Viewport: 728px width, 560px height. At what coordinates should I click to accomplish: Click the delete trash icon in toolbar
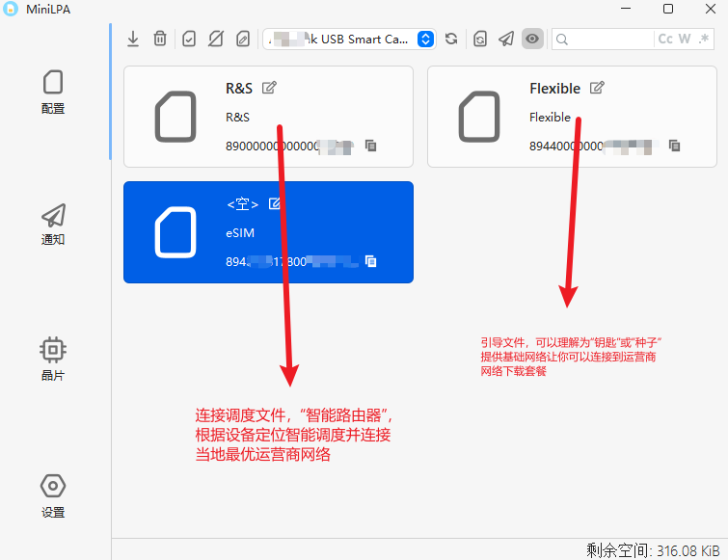coord(160,39)
